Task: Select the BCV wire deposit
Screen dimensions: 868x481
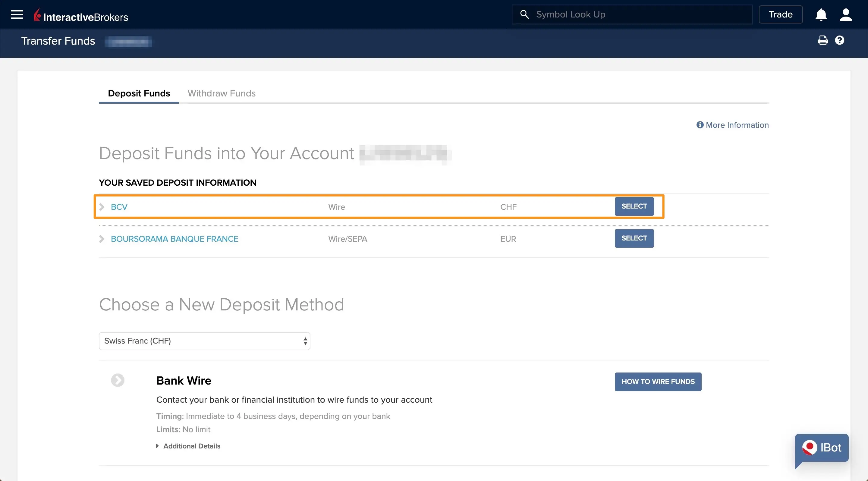Action: pos(634,206)
